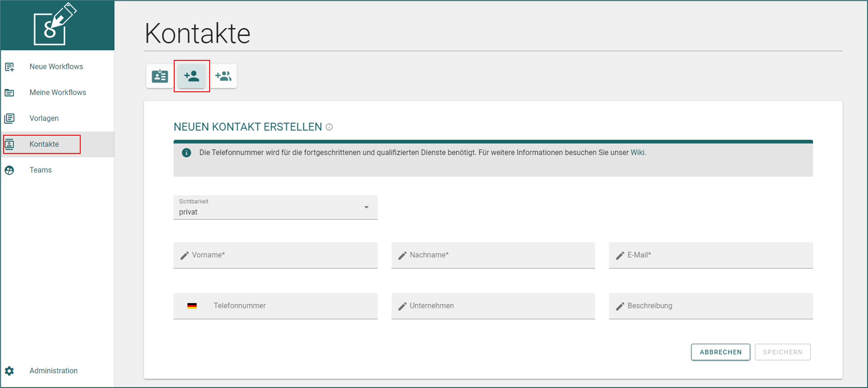Click the pencil icon in Beschreibung field
The image size is (868, 388).
[x=620, y=306]
